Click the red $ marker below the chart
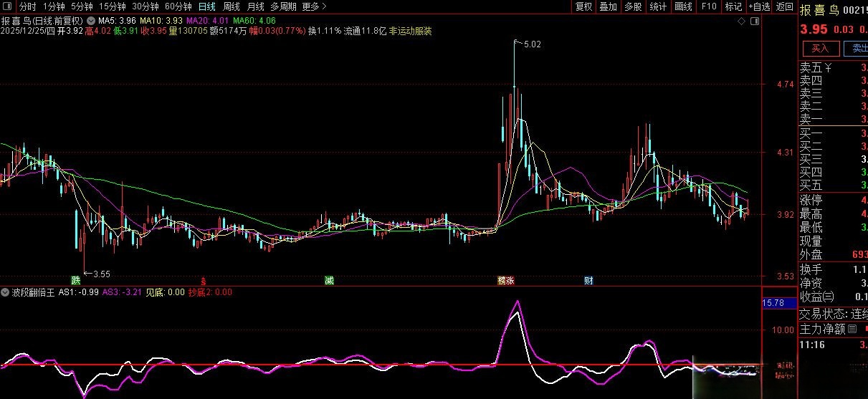 pos(204,280)
